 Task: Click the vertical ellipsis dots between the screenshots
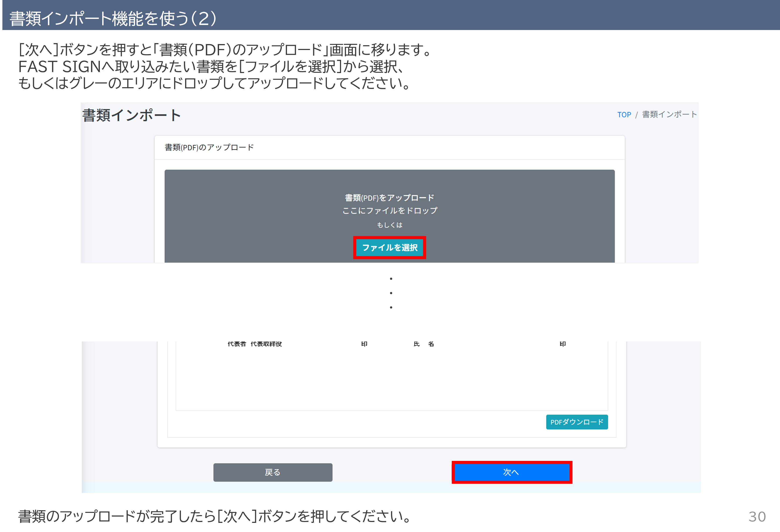pyautogui.click(x=391, y=293)
